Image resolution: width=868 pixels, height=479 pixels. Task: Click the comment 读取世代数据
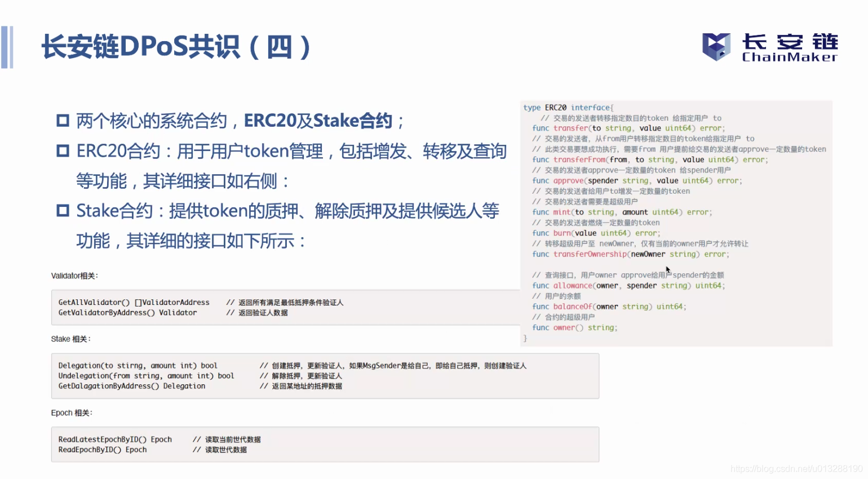pos(220,450)
